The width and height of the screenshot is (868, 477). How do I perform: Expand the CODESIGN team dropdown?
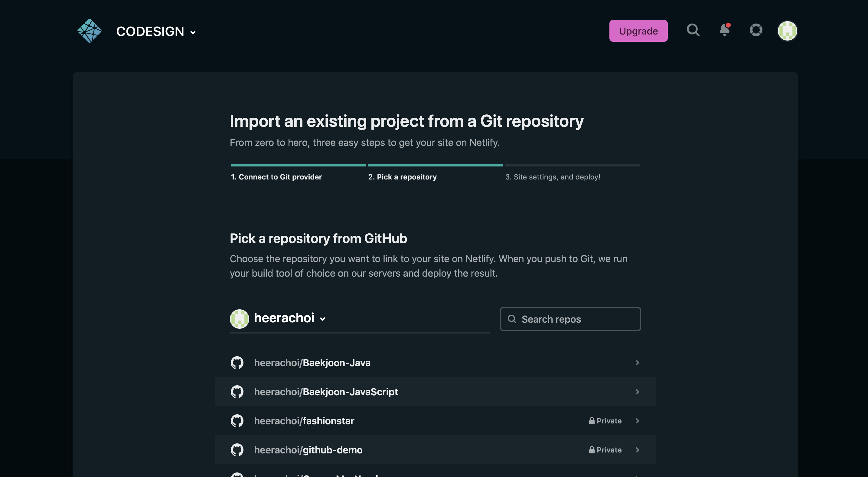pos(193,33)
